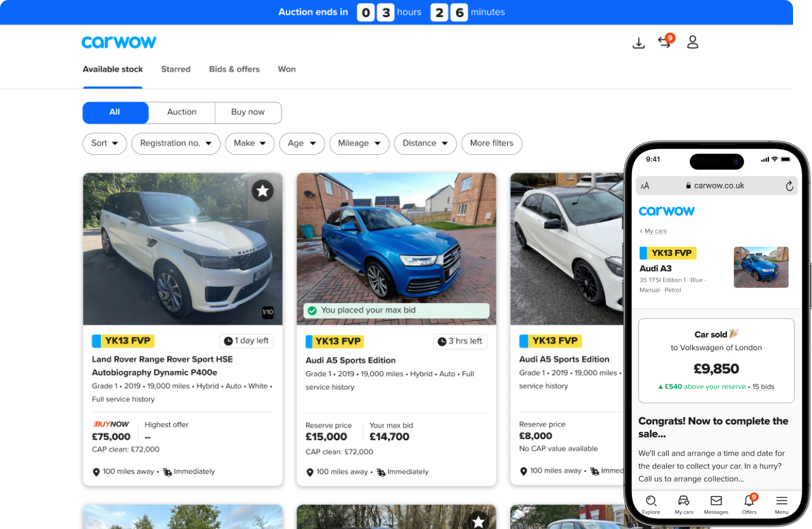Open the Audi A5 title with £8,000 reserve
This screenshot has height=529, width=812.
coord(564,359)
